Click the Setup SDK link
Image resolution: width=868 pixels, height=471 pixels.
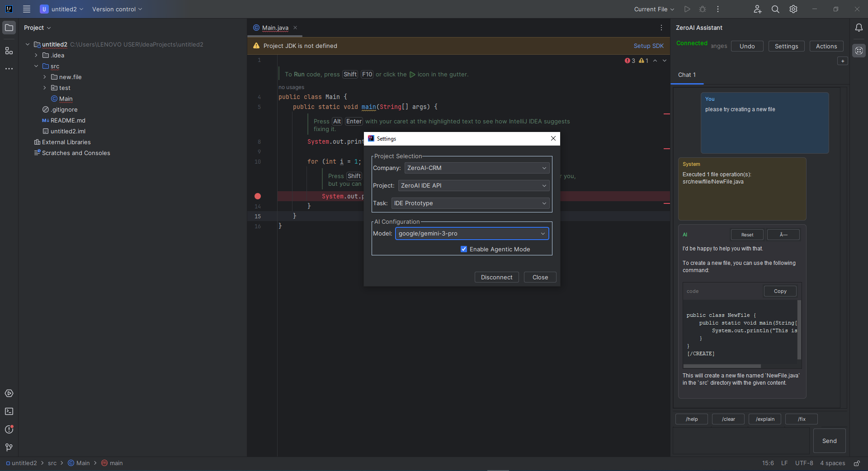[x=648, y=46]
